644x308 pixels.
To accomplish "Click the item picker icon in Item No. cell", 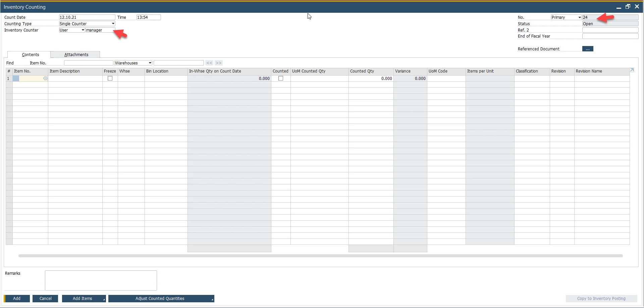I will pos(45,79).
